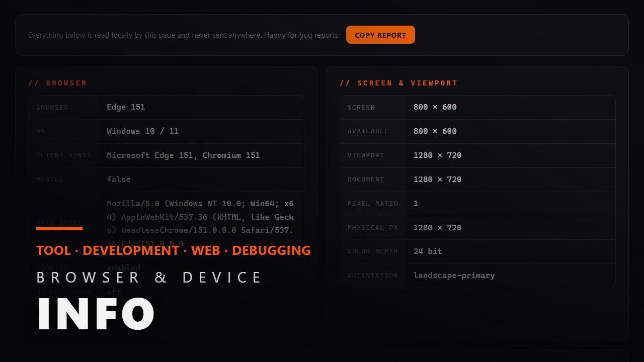The image size is (644, 362).
Task: Click the "PHYSICAL PX" row label
Action: tap(373, 228)
